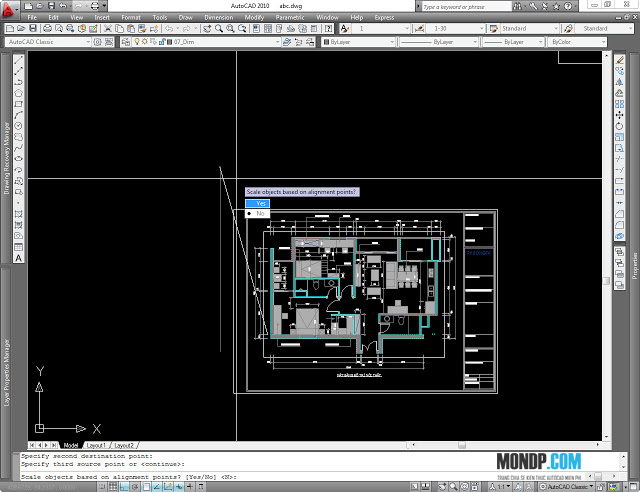The height and width of the screenshot is (492, 640).
Task: Select the Line tool in the Draw toolbar
Action: point(18,60)
